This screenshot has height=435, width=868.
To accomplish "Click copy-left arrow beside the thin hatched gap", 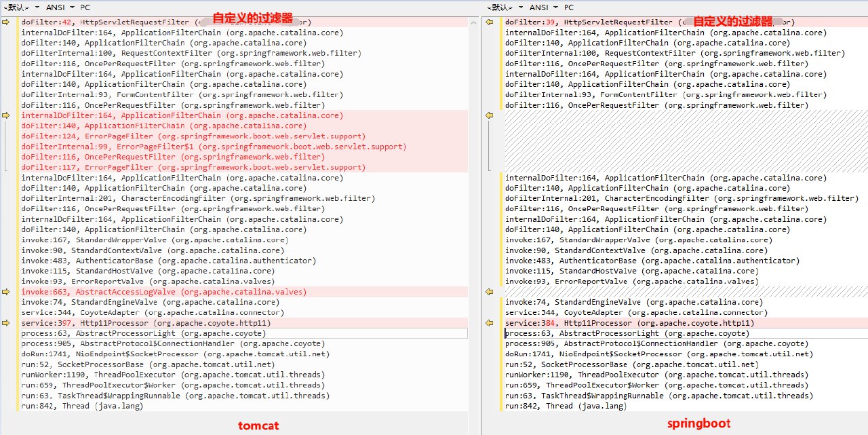I will pos(488,292).
